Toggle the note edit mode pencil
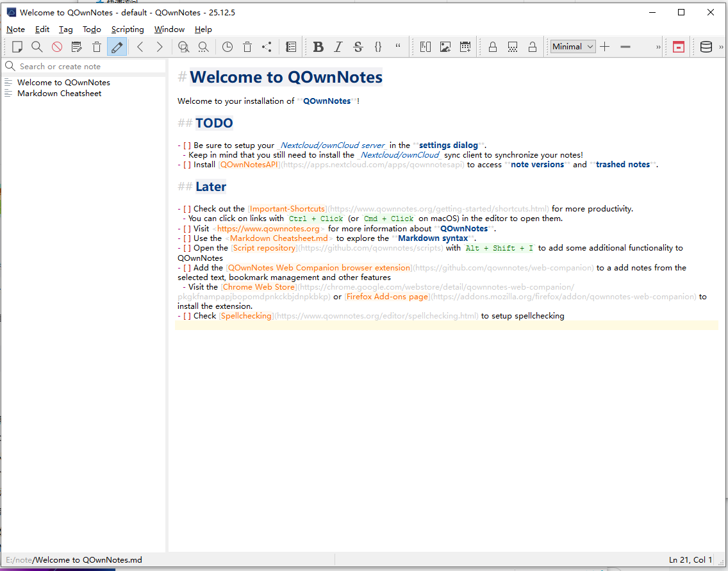728x571 pixels. 117,47
